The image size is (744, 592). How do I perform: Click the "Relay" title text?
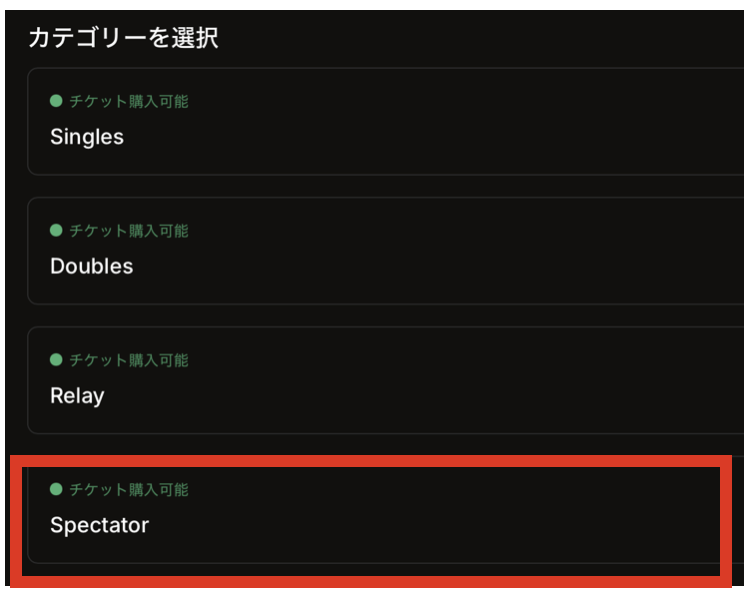77,395
